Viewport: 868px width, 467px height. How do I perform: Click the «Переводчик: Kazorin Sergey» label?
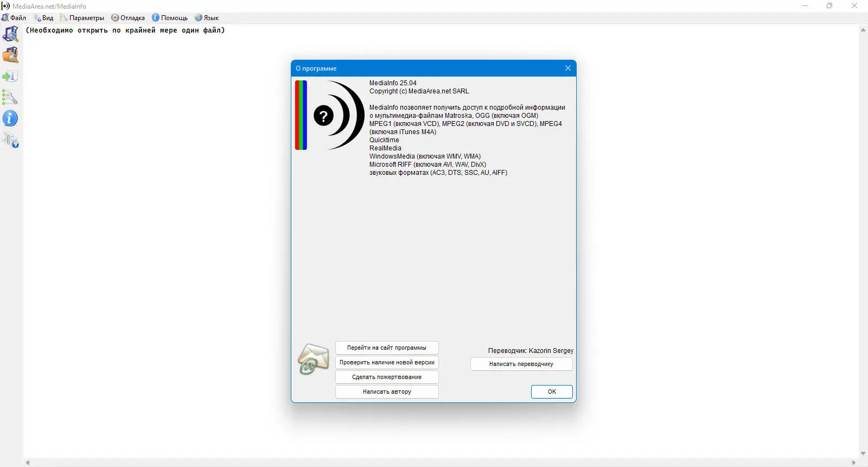(x=531, y=351)
